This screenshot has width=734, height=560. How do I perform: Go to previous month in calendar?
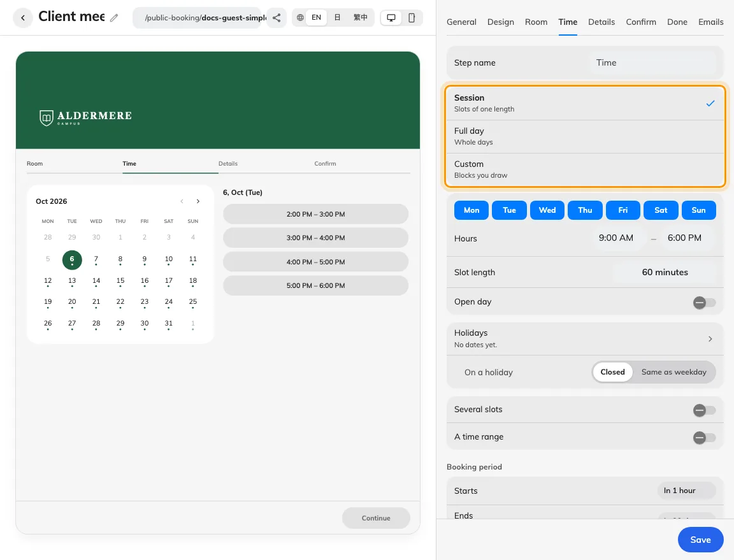coord(182,201)
